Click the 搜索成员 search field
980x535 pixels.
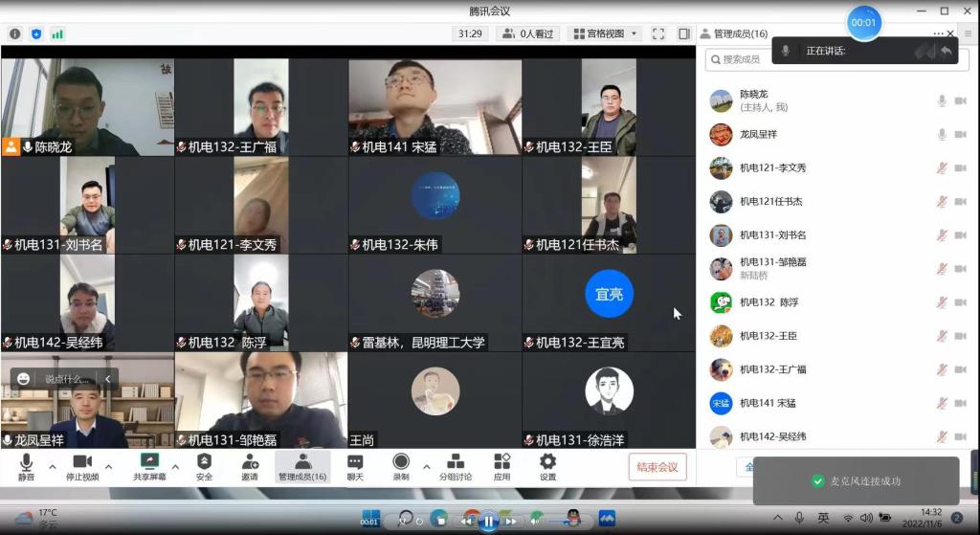[833, 59]
